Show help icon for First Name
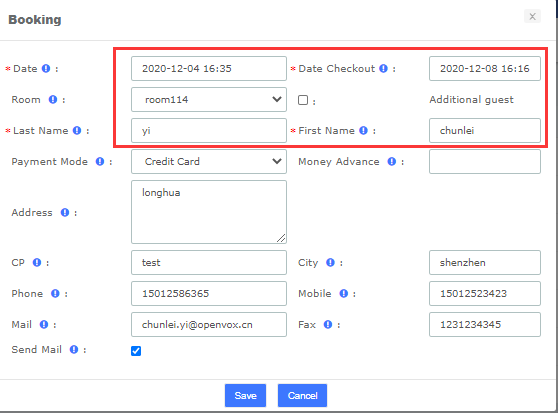This screenshot has height=413, width=558. pyautogui.click(x=363, y=131)
